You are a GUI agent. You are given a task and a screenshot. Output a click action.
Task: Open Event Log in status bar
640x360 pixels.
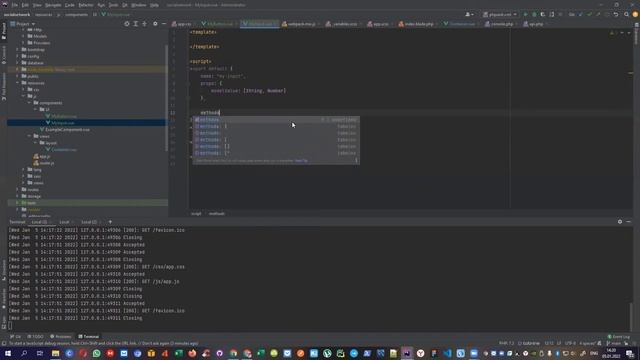point(618,337)
